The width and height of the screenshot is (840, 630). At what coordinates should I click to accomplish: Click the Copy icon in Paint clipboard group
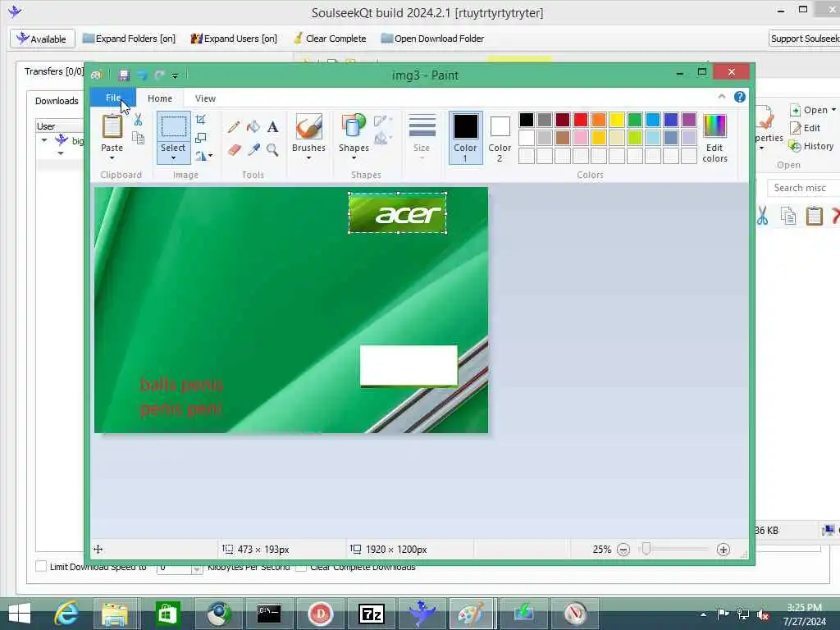pyautogui.click(x=138, y=138)
